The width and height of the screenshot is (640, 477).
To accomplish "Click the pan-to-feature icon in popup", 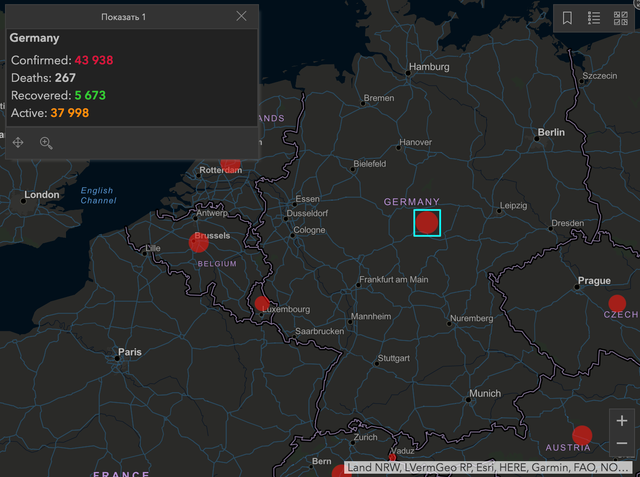I will coord(18,143).
